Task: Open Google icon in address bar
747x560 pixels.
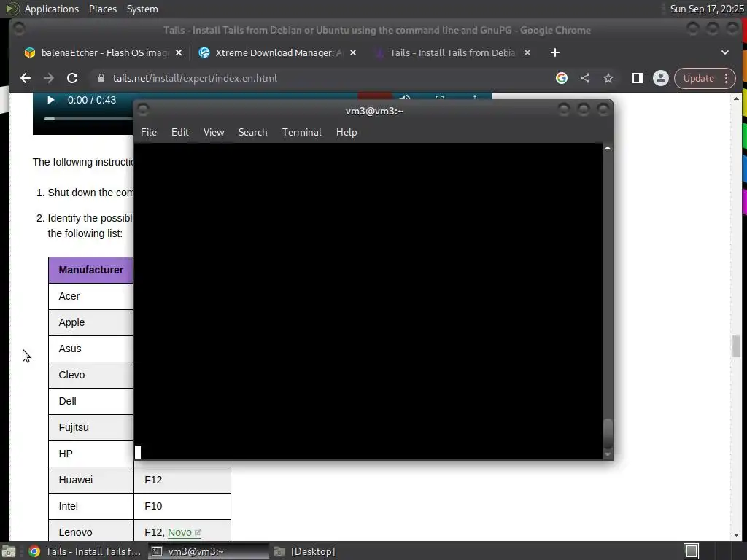Action: point(562,78)
